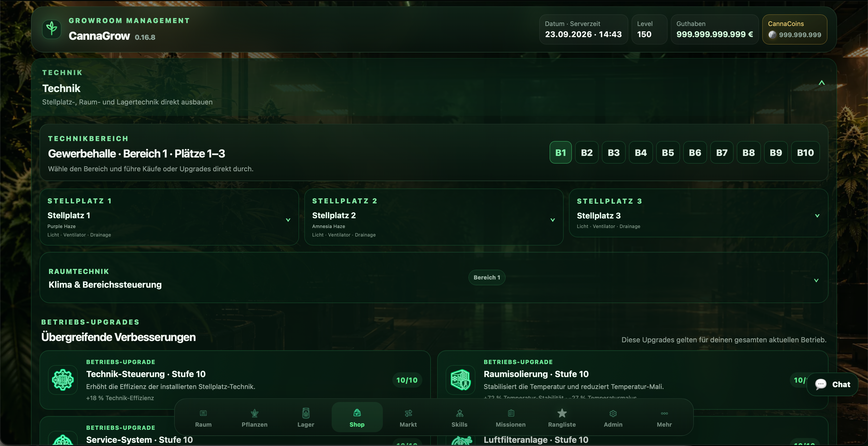Click the Service-System · Stufe 10 title
Image resolution: width=868 pixels, height=446 pixels.
(x=139, y=440)
